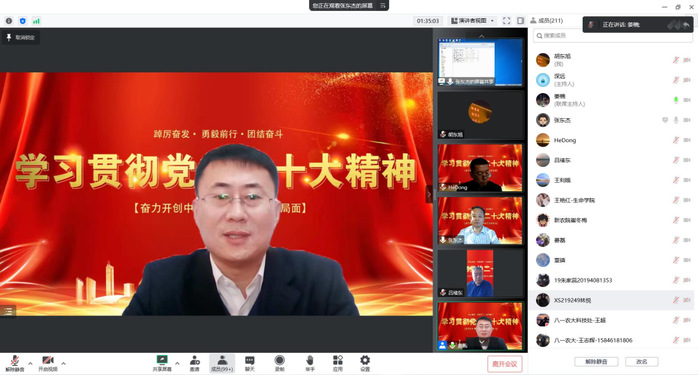Click the network signal strength icon
Viewport: 698px width, 375px height.
tap(36, 21)
